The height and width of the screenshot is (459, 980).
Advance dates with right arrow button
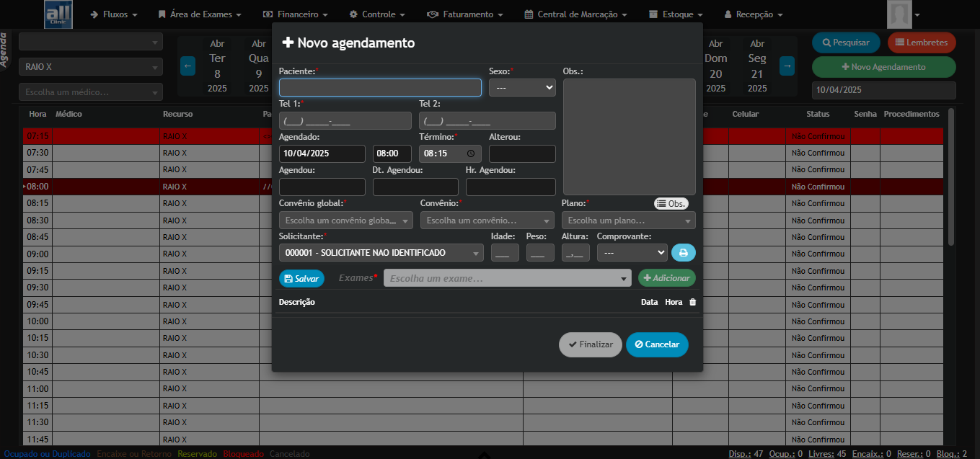(x=787, y=66)
